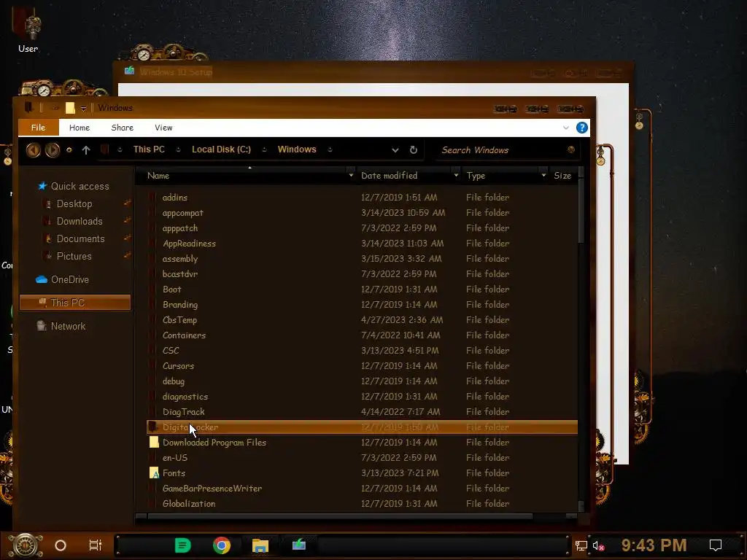Click the muted speaker tray icon
The width and height of the screenshot is (747, 560).
point(598,545)
